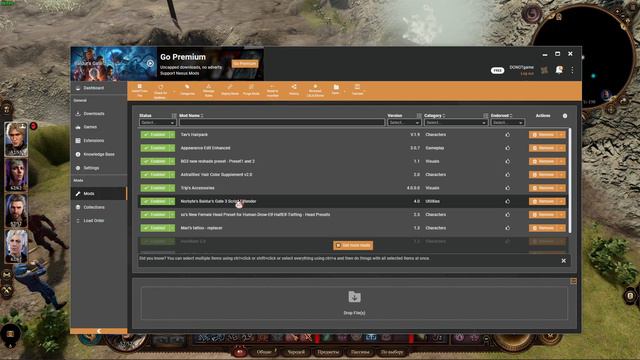Toggle Enabled for Norbyte's Script Extender
640x360 pixels.
(154, 201)
